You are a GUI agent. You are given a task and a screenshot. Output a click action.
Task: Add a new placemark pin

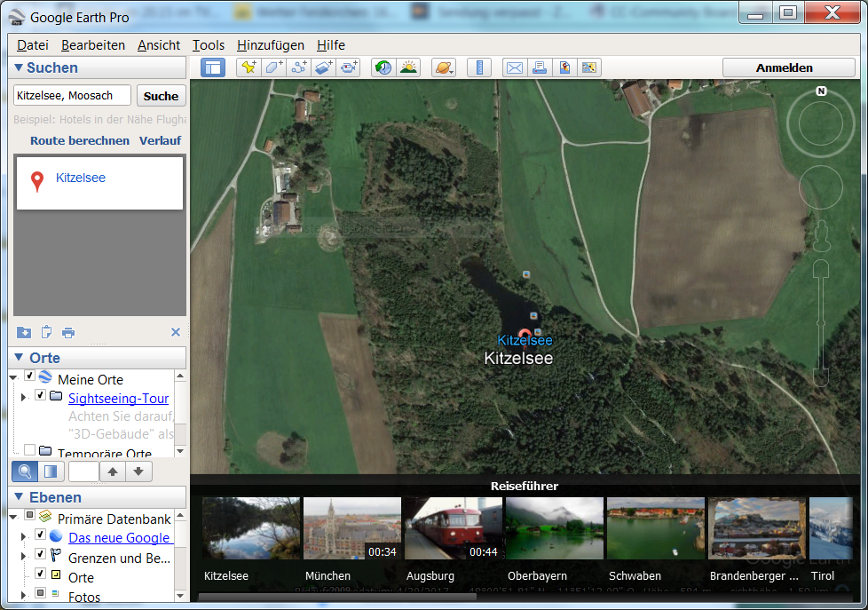249,67
